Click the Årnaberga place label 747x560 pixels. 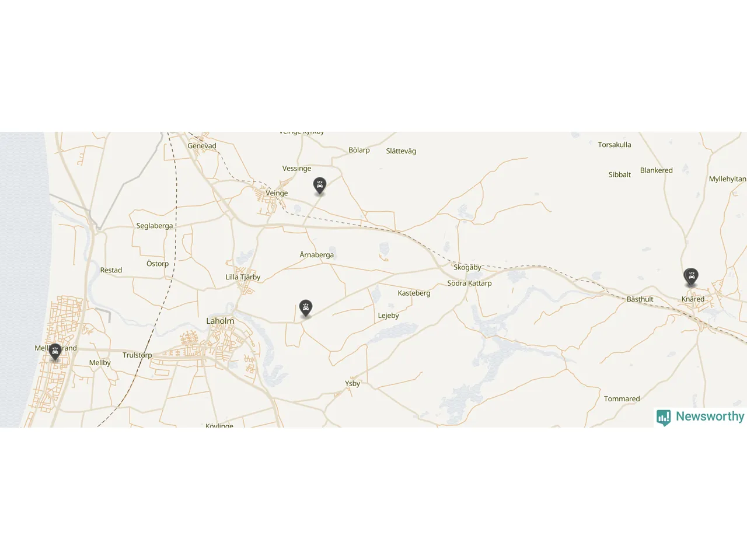tap(316, 255)
